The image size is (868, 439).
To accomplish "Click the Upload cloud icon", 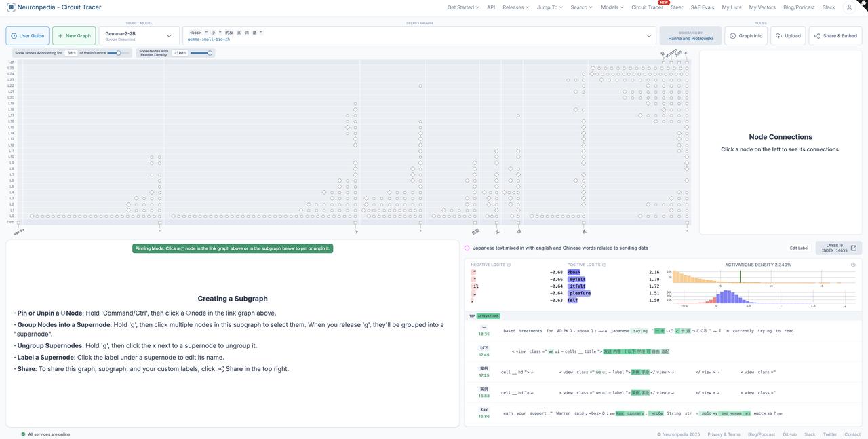I will [779, 36].
